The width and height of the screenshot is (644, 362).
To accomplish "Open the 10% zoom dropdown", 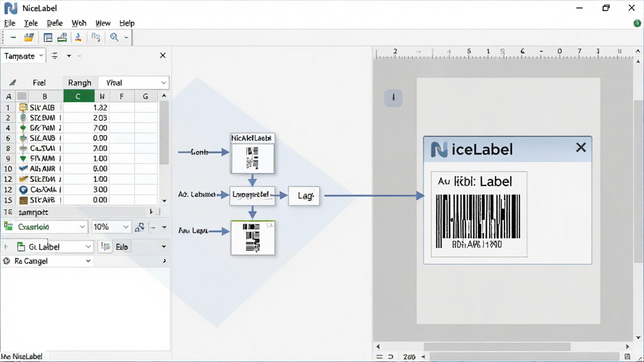I will [x=126, y=226].
